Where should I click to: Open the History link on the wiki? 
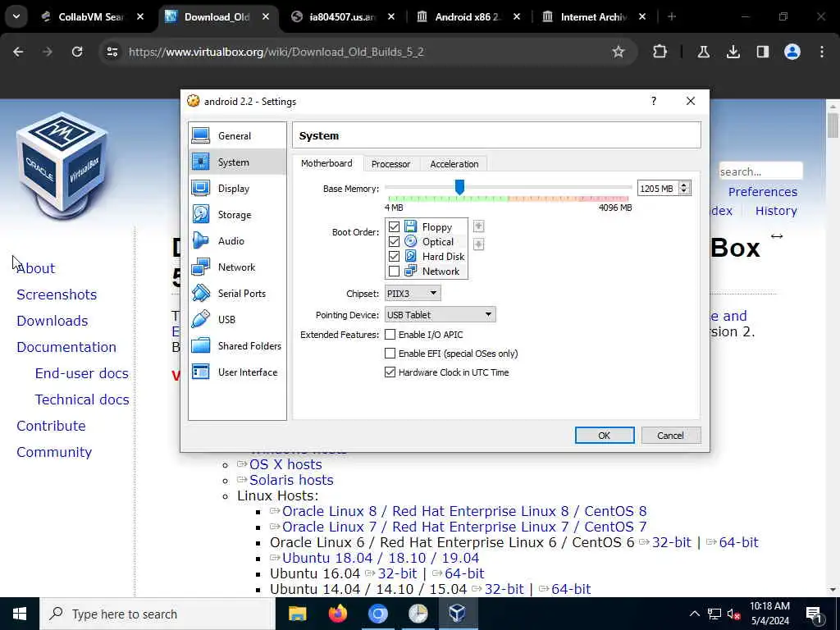click(776, 211)
